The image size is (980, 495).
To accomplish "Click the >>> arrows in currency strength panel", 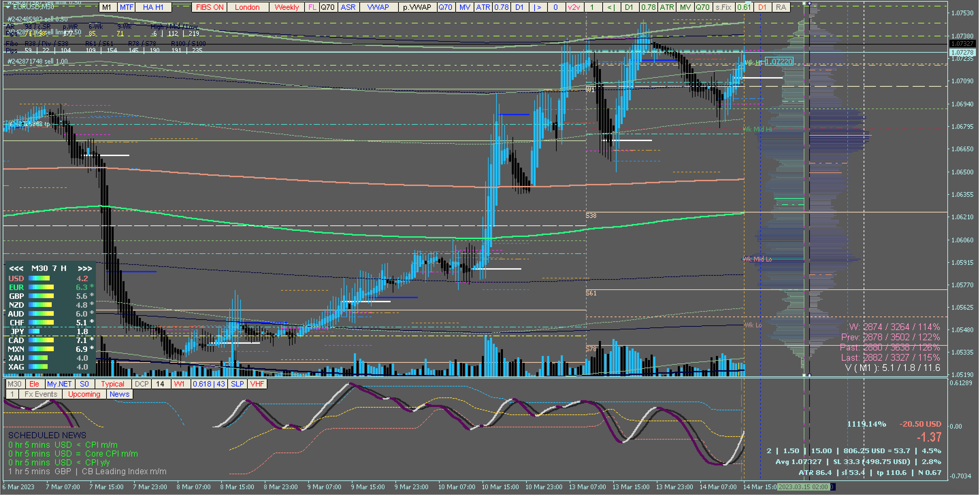I will click(84, 269).
